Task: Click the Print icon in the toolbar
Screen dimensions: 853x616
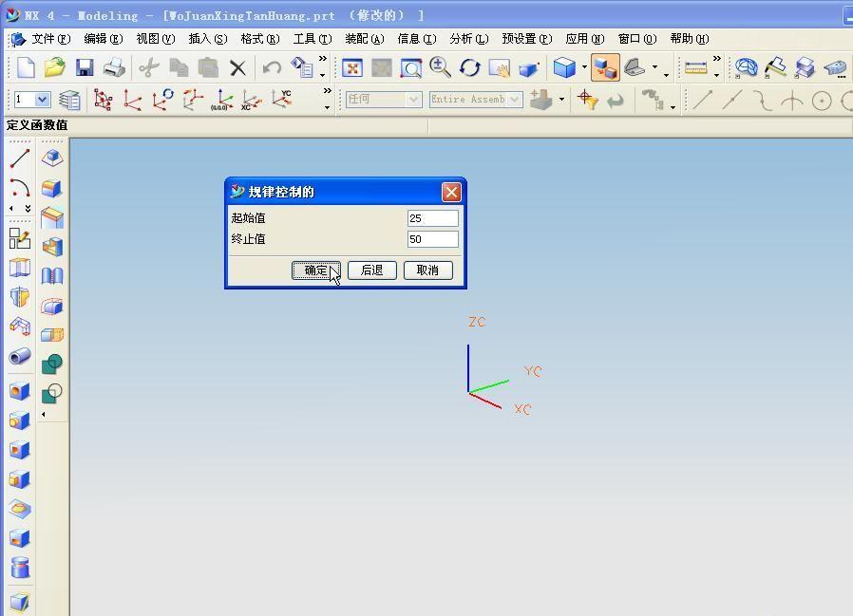Action: tap(114, 67)
